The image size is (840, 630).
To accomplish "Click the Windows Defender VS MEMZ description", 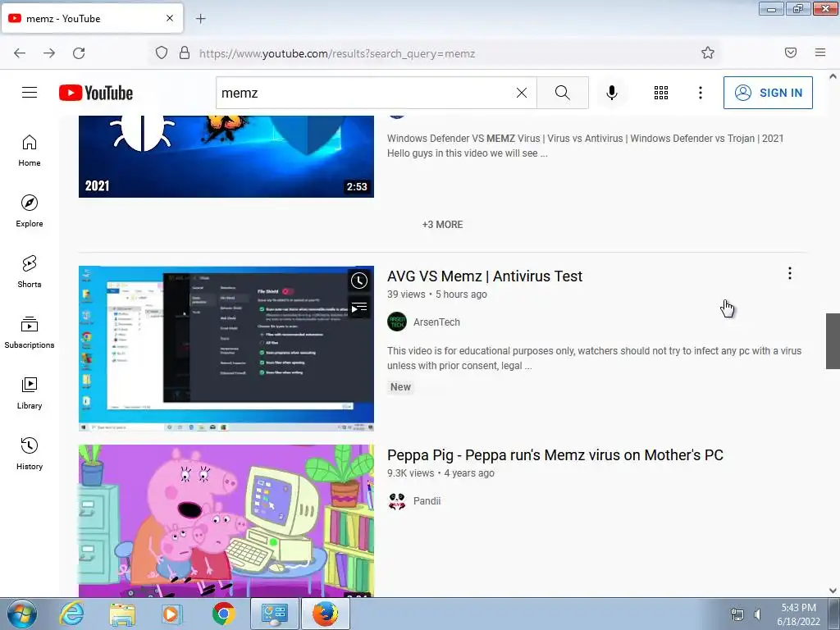I will tap(585, 146).
